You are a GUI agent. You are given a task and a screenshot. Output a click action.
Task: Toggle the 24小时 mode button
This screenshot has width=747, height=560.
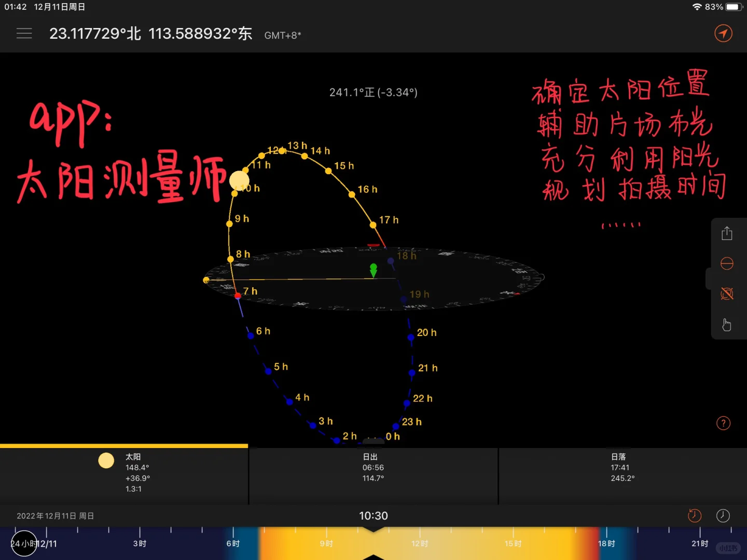pos(24,543)
